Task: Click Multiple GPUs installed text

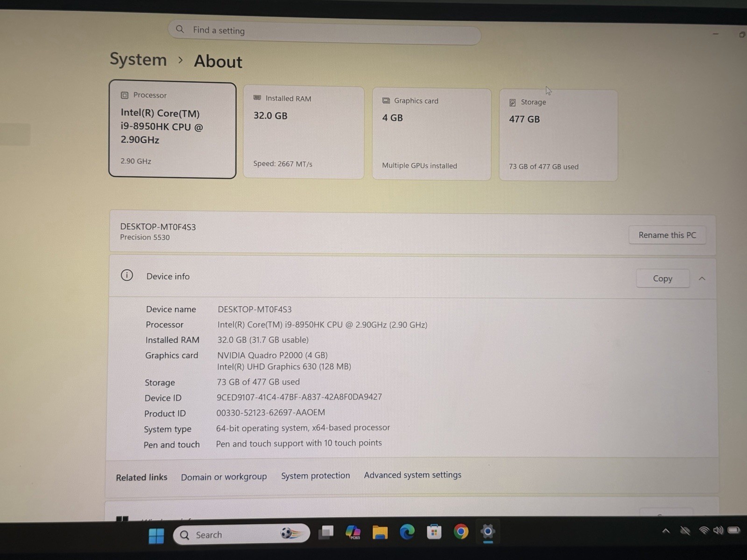Action: [x=419, y=166]
